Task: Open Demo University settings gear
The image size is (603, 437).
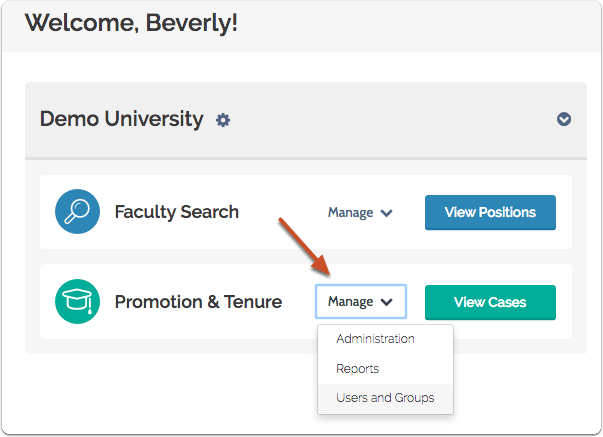Action: 223,120
